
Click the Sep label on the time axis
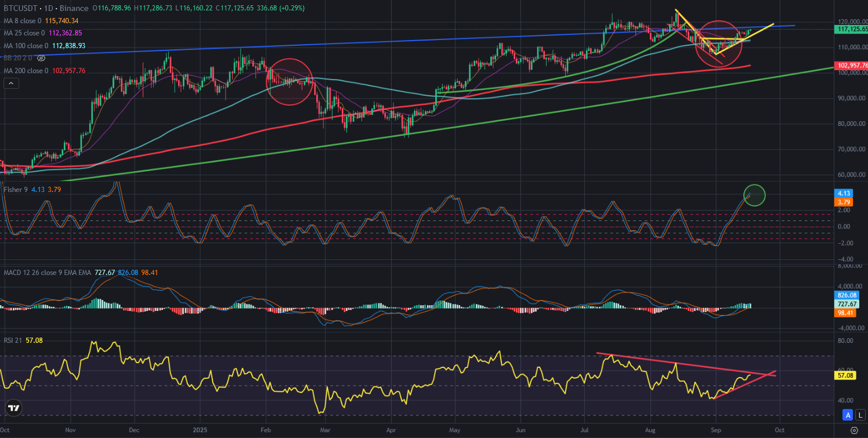tap(715, 430)
